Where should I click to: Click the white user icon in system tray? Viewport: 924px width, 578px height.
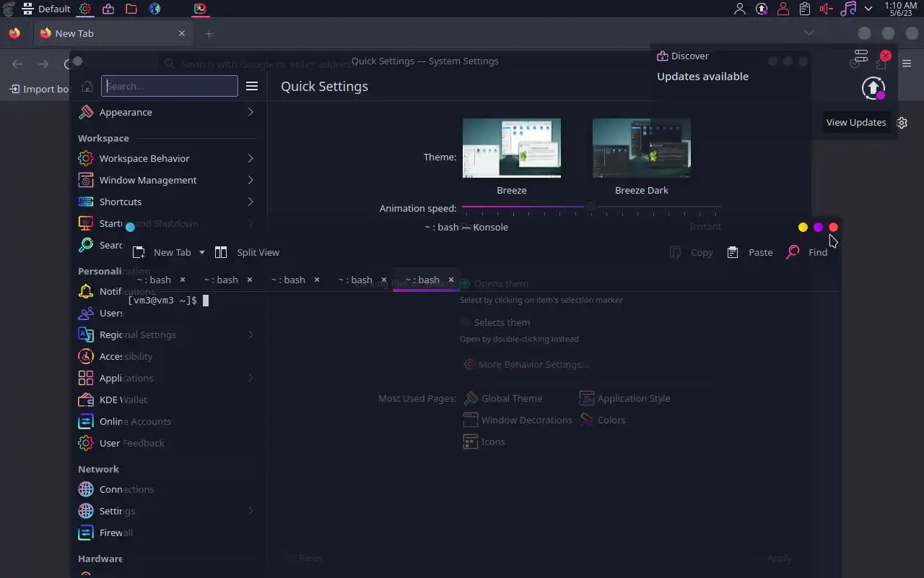click(740, 9)
